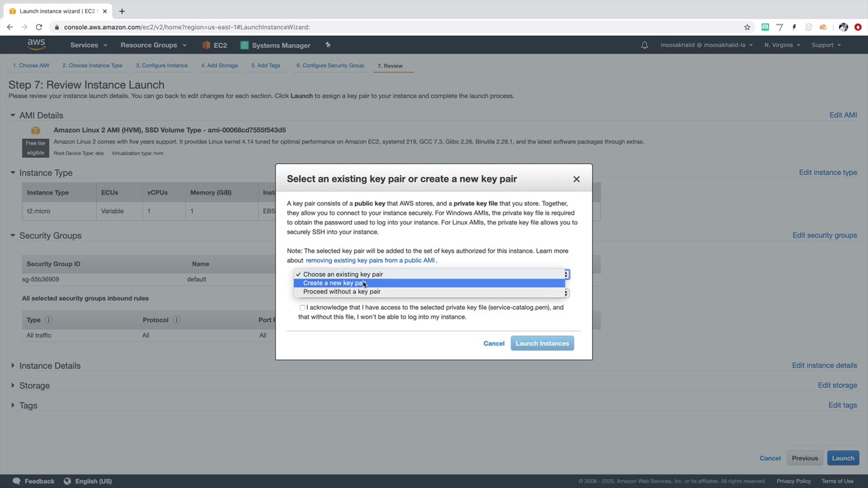This screenshot has height=488, width=868.
Task: Go to step 3. Configure Instance
Action: [161, 66]
